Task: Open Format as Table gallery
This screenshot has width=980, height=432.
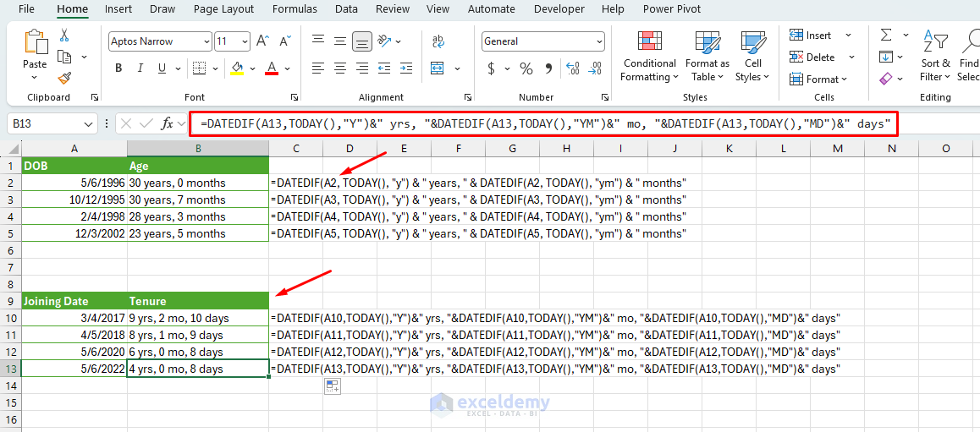Action: click(x=707, y=57)
